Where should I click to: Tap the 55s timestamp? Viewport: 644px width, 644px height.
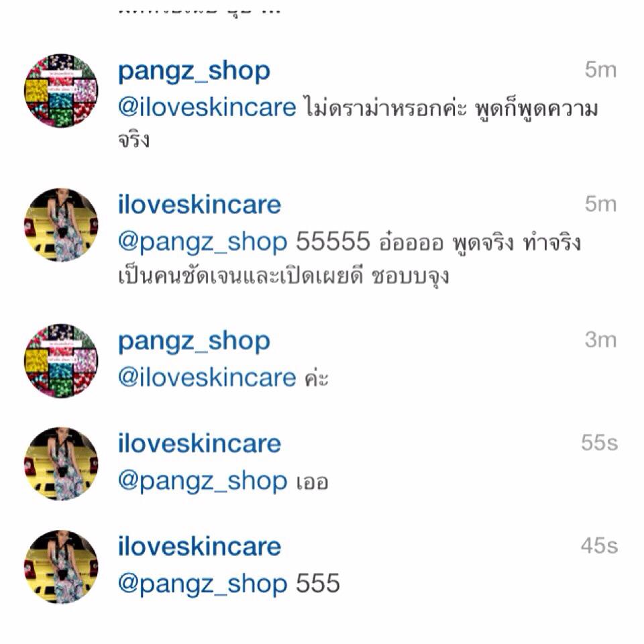[599, 443]
